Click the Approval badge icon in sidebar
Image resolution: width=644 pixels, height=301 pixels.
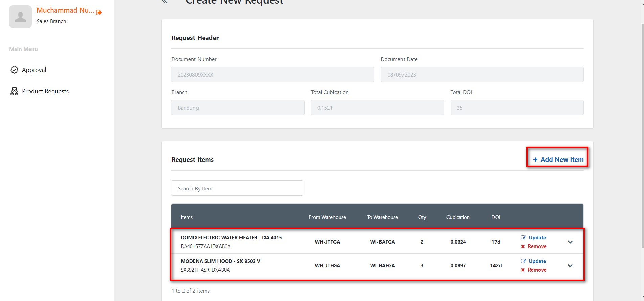coord(14,70)
